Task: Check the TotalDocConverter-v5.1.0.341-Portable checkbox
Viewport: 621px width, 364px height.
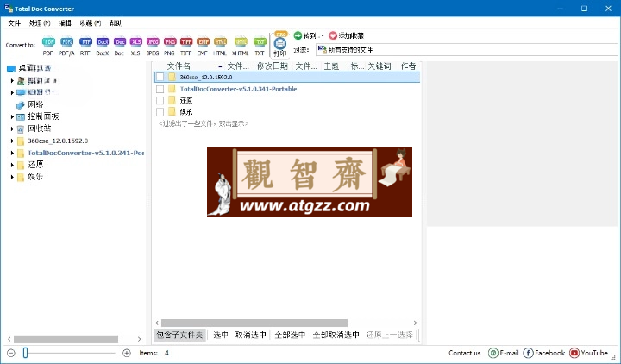Action: coord(160,89)
